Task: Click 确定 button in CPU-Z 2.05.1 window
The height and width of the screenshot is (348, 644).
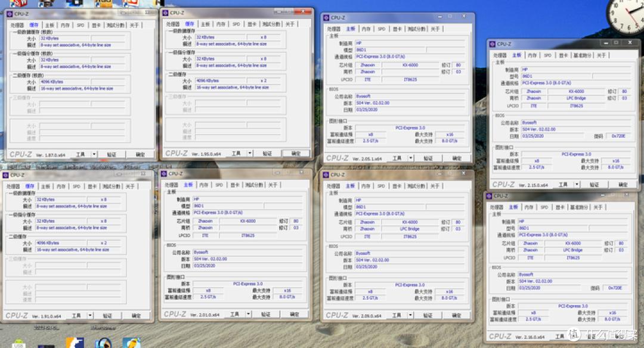Action: (x=457, y=158)
